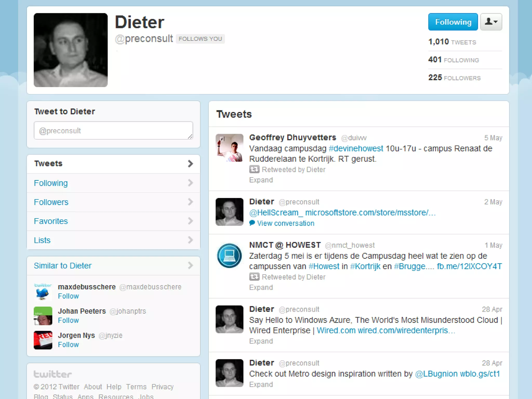Click the speech bubble View conversation icon
Screen dimensions: 532x399
coord(252,223)
